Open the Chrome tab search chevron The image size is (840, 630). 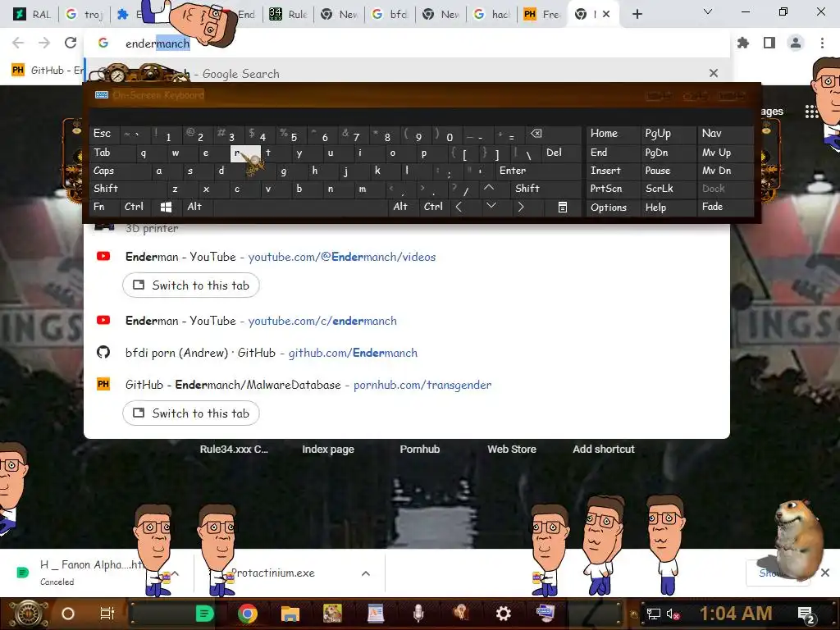coord(708,11)
